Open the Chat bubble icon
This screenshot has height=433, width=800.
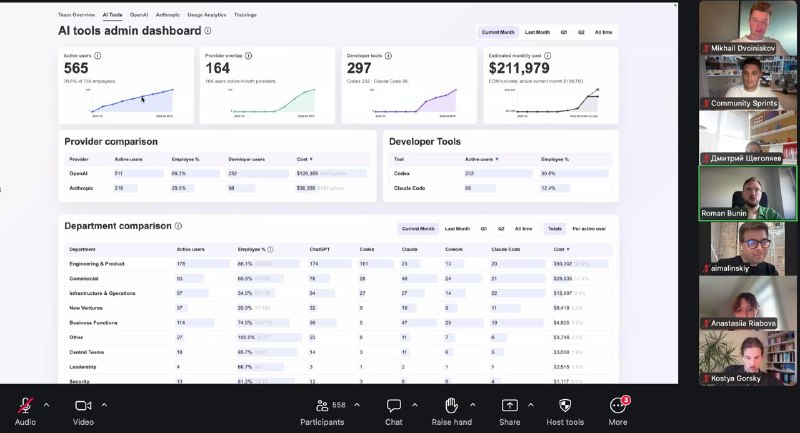(x=393, y=405)
